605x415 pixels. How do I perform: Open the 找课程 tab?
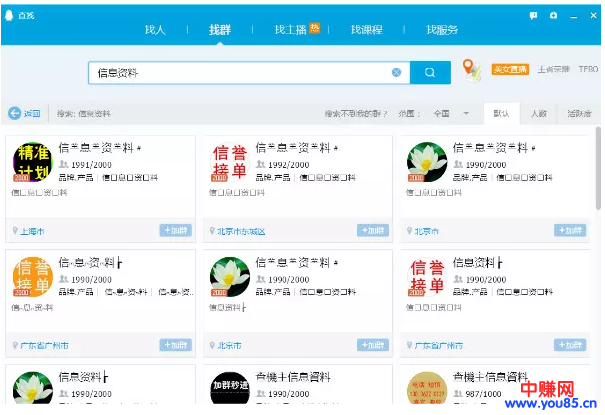(x=366, y=30)
